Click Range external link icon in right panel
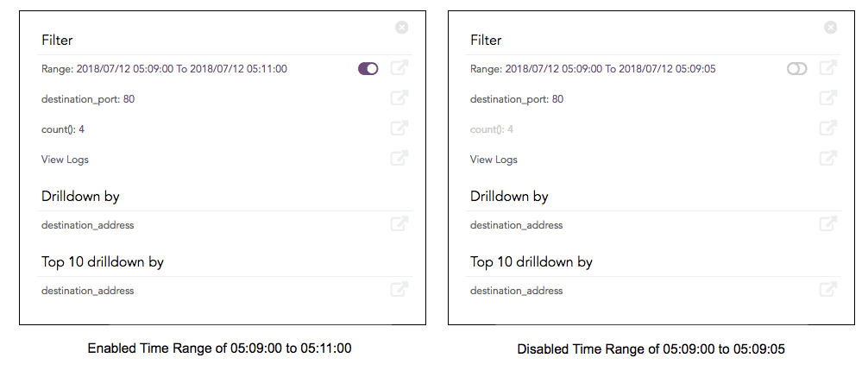The height and width of the screenshot is (383, 868). (827, 68)
